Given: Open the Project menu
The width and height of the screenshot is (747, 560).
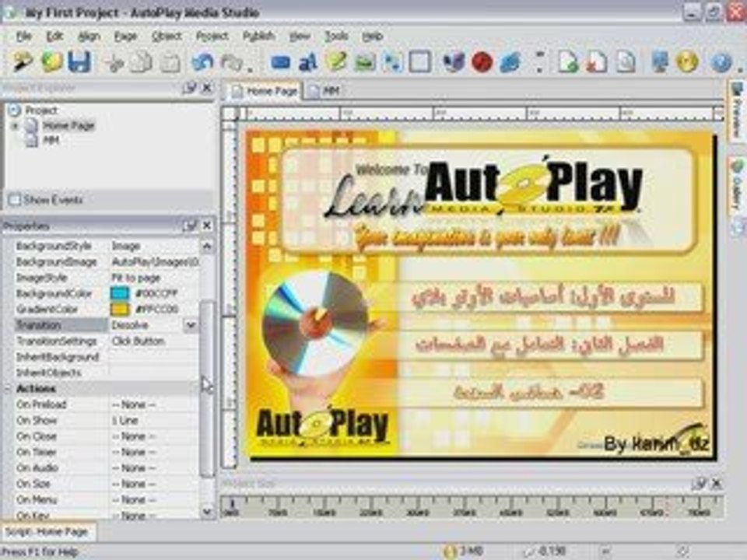Looking at the screenshot, I should tap(212, 37).
